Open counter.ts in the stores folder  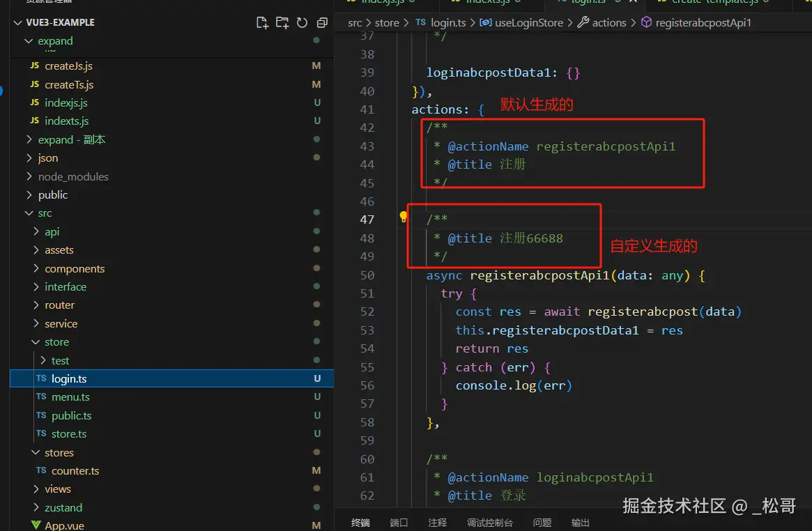pos(75,471)
